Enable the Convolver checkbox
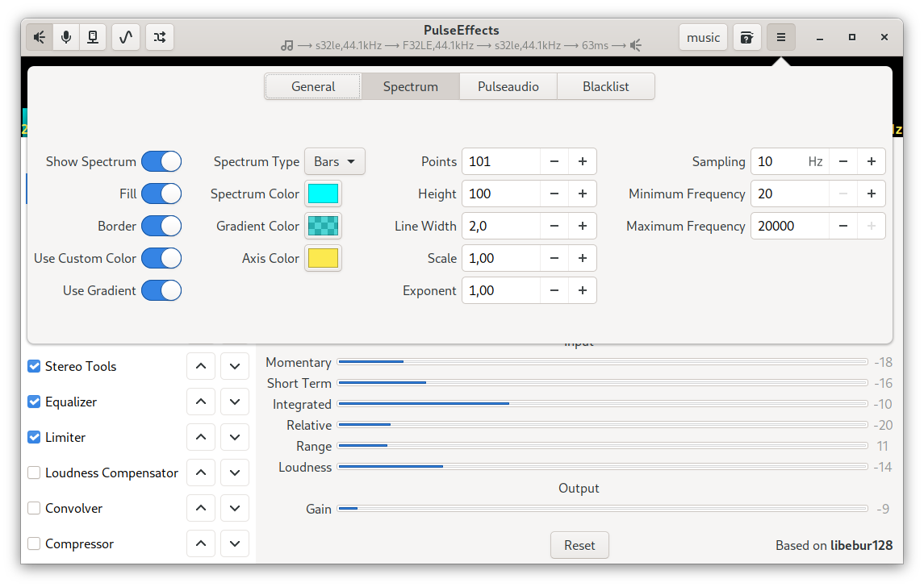Viewport: 924px width, 587px height. pyautogui.click(x=34, y=508)
